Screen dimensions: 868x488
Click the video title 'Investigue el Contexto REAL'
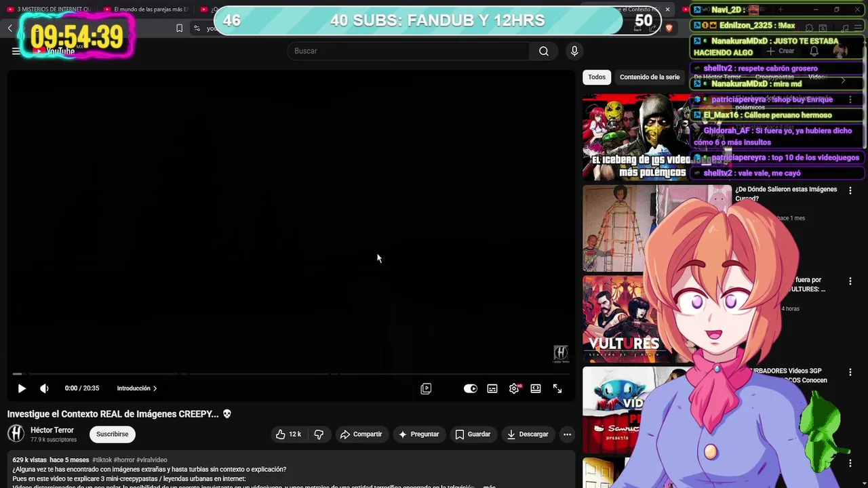119,414
